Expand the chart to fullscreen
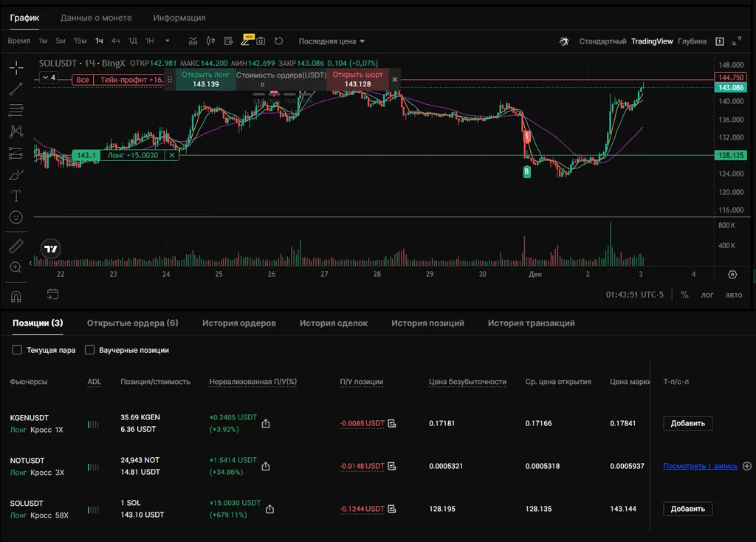This screenshot has height=542, width=756. click(737, 41)
